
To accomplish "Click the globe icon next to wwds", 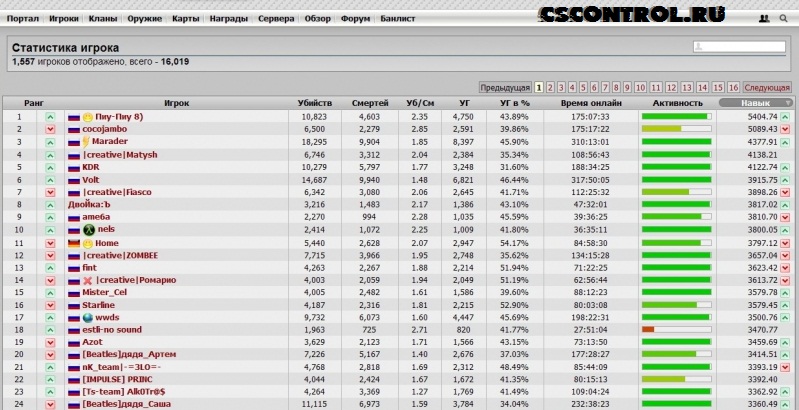I will pyautogui.click(x=88, y=318).
